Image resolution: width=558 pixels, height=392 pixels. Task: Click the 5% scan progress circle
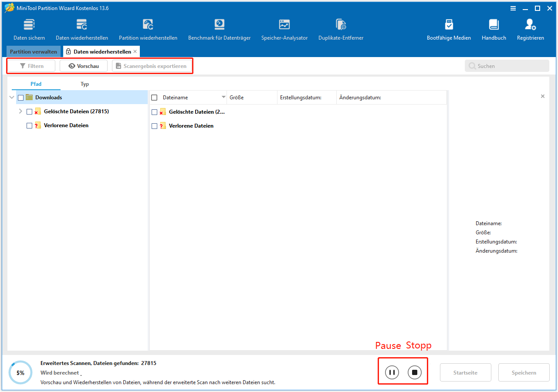pos(20,373)
